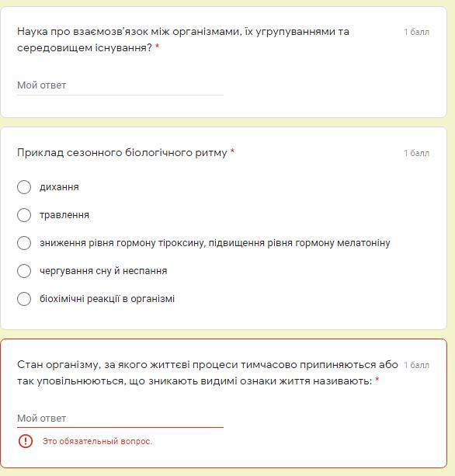Focus the answer field under the 'Наука про взаємозв'язок' question

click(x=120, y=85)
